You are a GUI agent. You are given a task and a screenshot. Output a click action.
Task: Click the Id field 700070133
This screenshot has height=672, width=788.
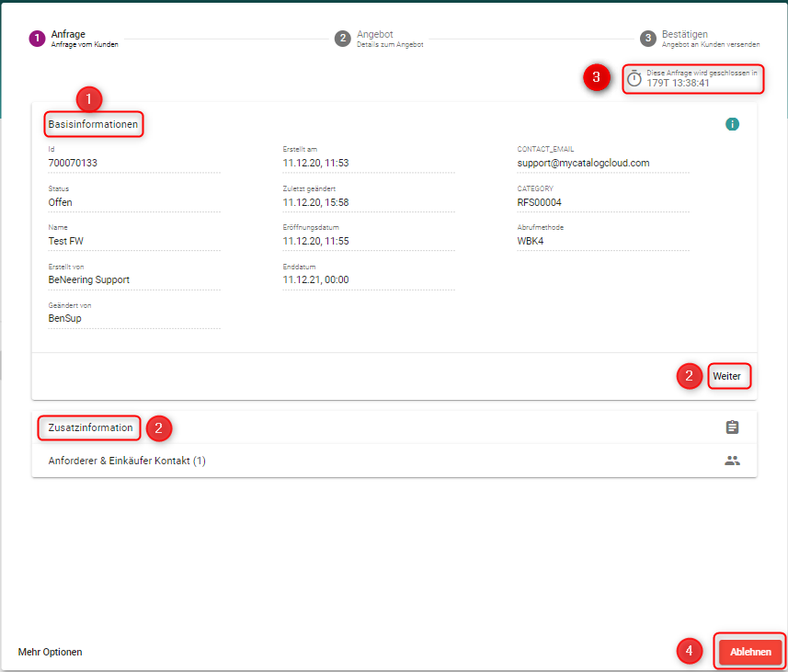(x=73, y=163)
